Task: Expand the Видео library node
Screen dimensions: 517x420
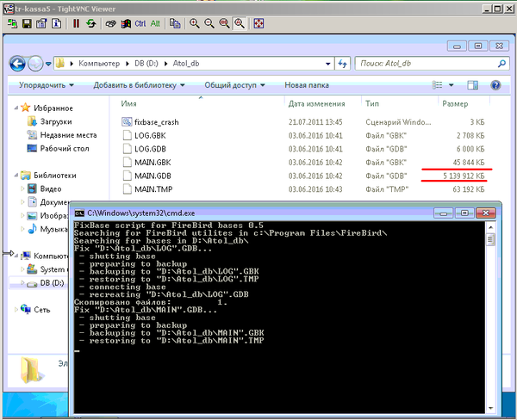Action: pos(22,188)
